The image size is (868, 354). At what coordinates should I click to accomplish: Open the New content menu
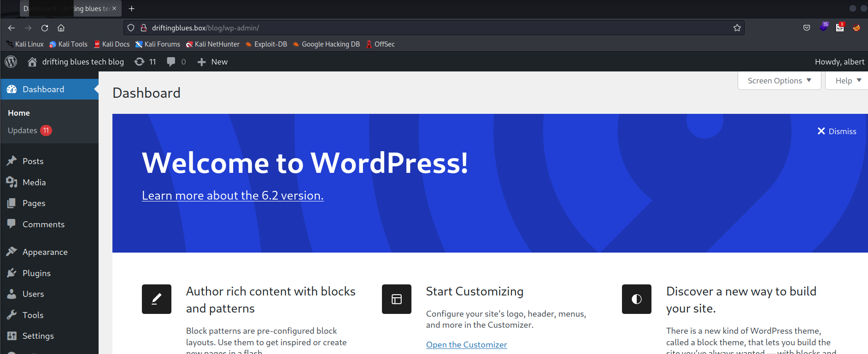pyautogui.click(x=213, y=62)
